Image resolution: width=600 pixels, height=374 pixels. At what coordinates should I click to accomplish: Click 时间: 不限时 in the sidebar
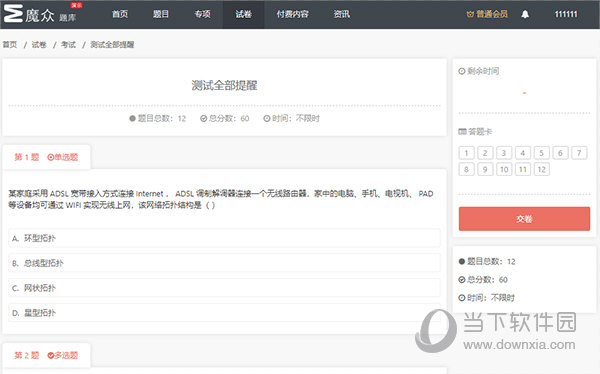click(x=487, y=297)
